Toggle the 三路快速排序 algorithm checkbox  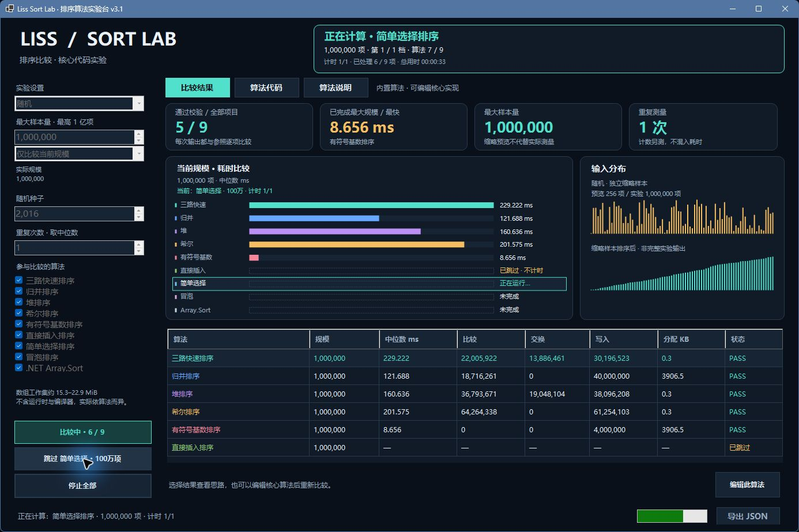point(19,281)
